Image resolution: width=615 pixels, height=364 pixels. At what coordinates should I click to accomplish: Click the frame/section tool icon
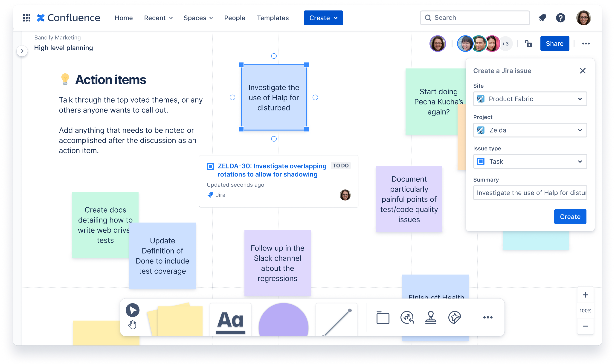point(383,318)
